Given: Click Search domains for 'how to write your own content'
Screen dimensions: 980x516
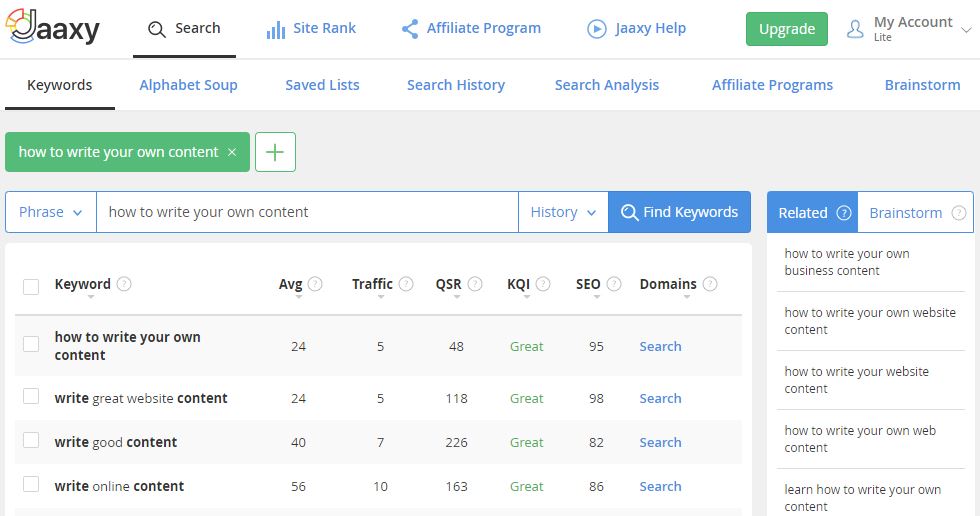Looking at the screenshot, I should click(x=660, y=347).
